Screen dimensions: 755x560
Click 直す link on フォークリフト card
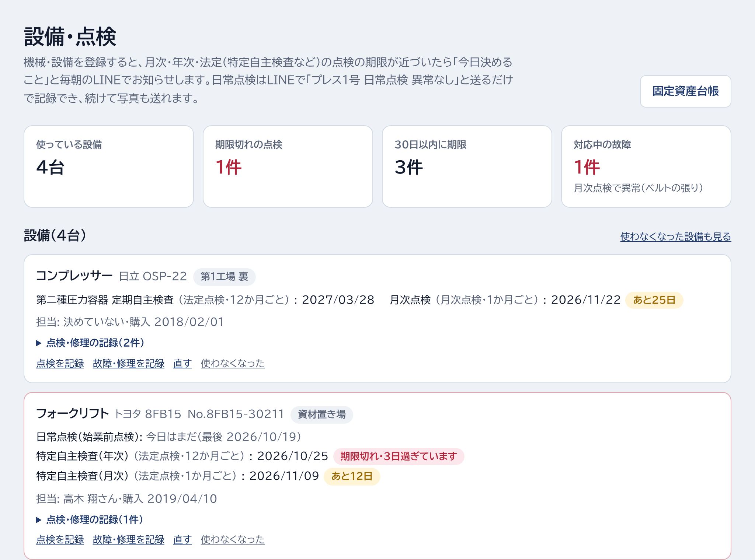(x=182, y=540)
